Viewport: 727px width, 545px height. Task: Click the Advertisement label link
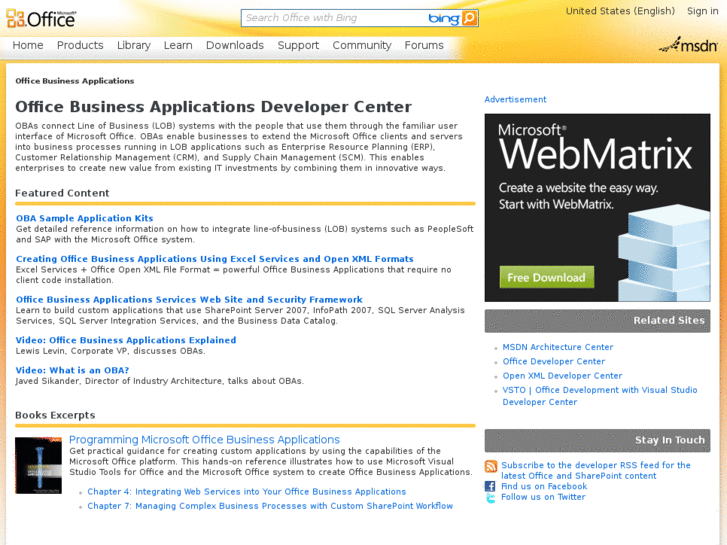[x=515, y=99]
